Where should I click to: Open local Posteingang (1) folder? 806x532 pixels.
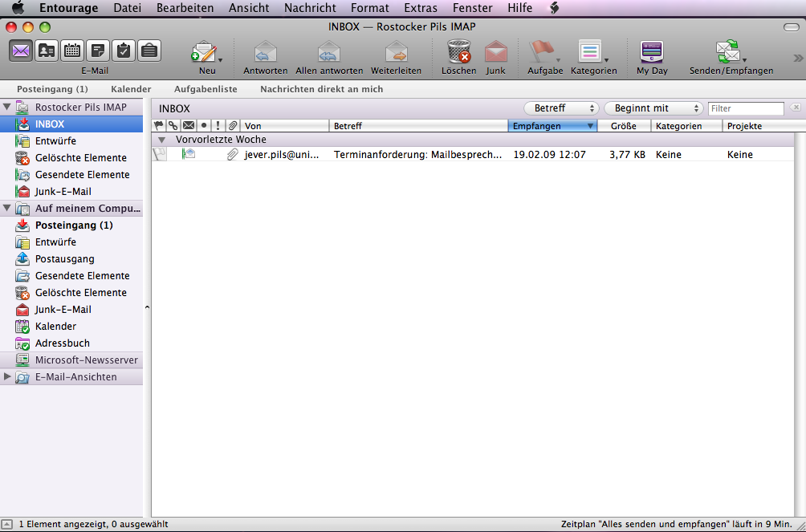(x=71, y=225)
